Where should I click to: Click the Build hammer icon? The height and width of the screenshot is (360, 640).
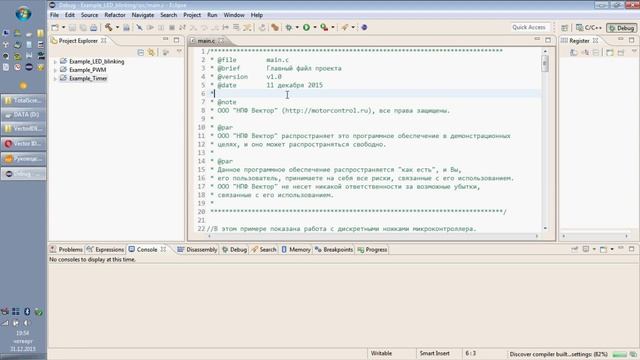(x=109, y=27)
